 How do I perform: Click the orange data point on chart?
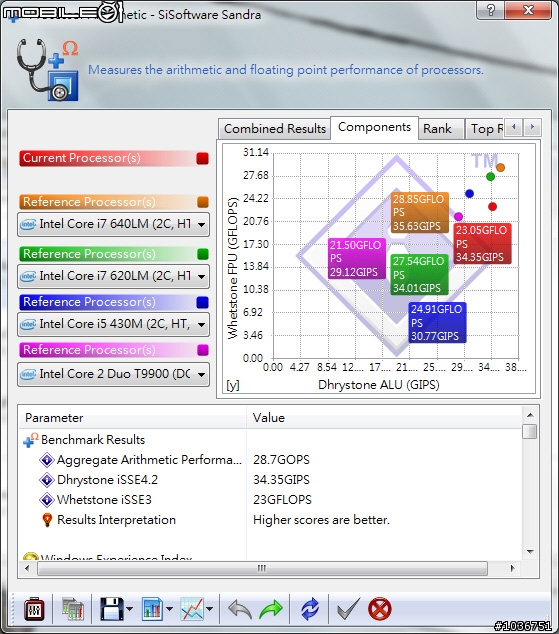pyautogui.click(x=500, y=167)
